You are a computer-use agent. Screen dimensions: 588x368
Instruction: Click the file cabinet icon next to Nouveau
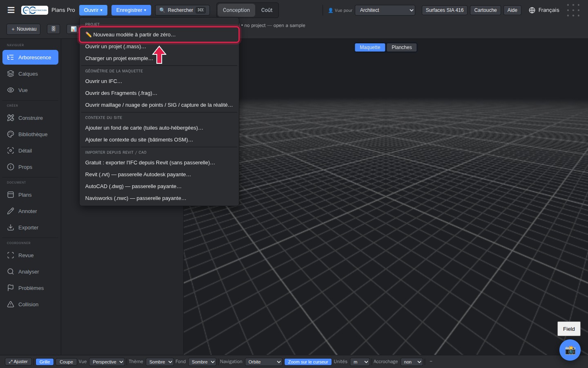pos(53,29)
